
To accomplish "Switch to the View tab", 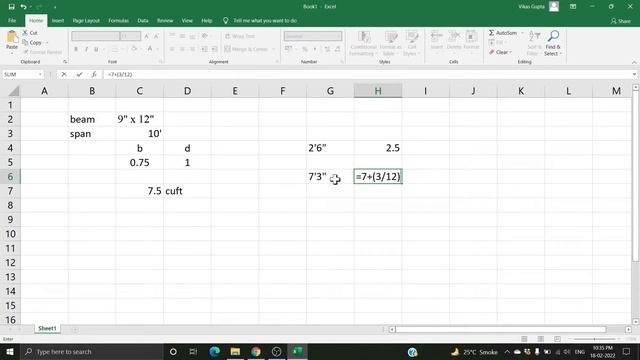I will (x=187, y=20).
